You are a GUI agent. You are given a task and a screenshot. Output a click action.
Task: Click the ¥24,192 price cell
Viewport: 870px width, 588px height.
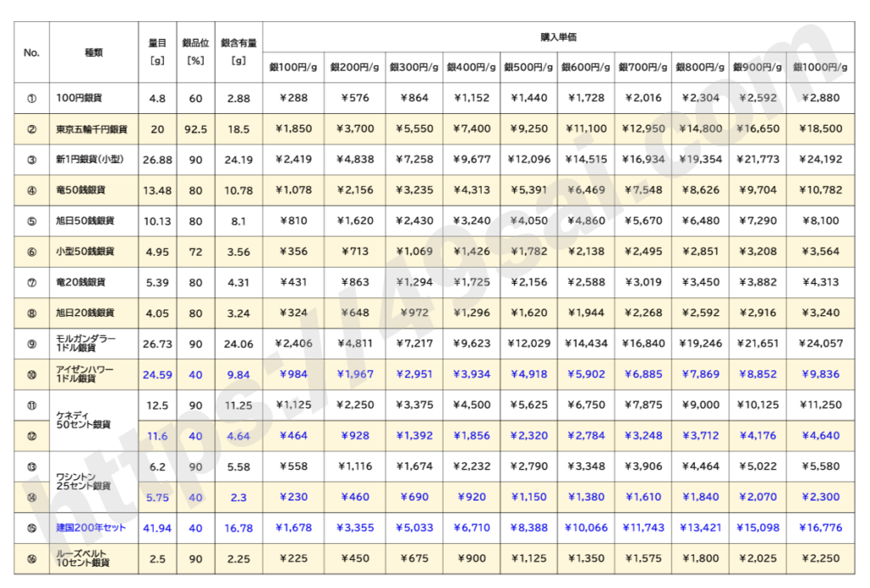tap(820, 160)
